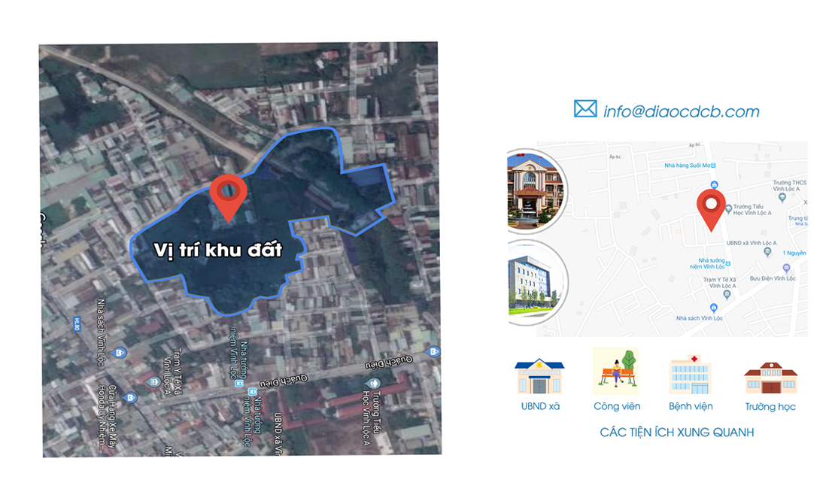
Task: Click the Trường Tiểu Học marker on the street map
Action: [728, 209]
